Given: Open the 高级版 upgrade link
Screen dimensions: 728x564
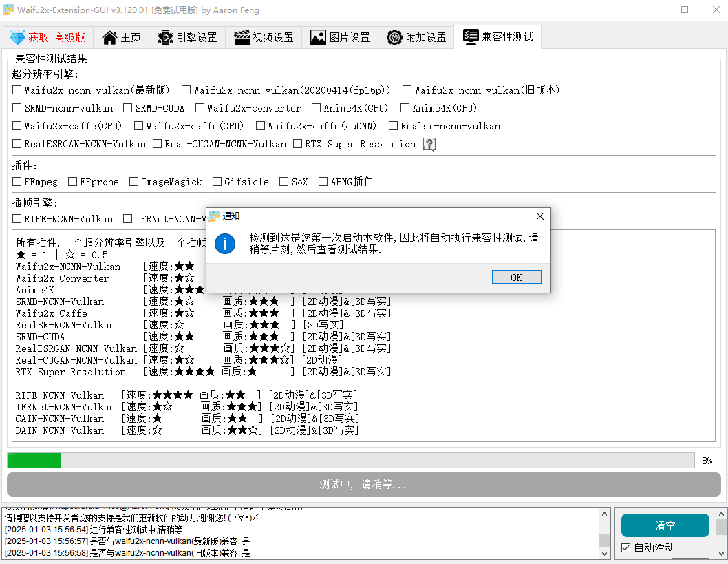Looking at the screenshot, I should 71,38.
